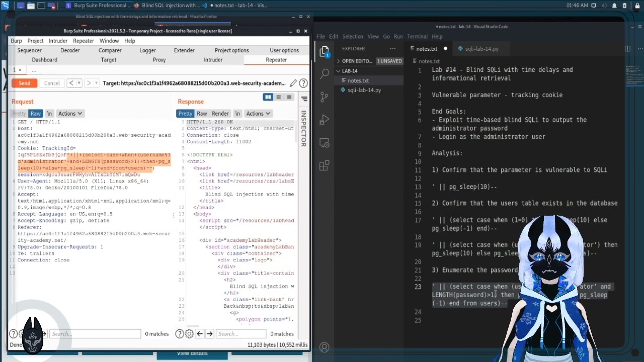Screen dimensions: 644x362
Task: Open Response search settings gear icon
Action: click(x=189, y=334)
